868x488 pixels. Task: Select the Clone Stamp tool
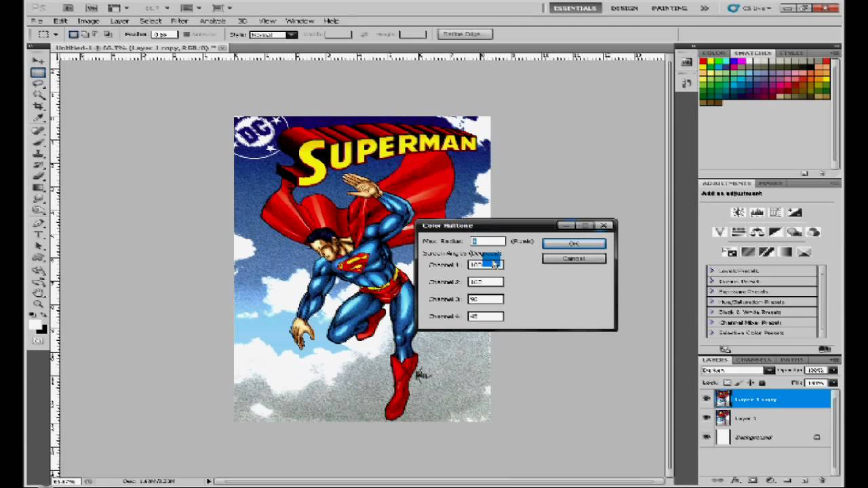37,153
